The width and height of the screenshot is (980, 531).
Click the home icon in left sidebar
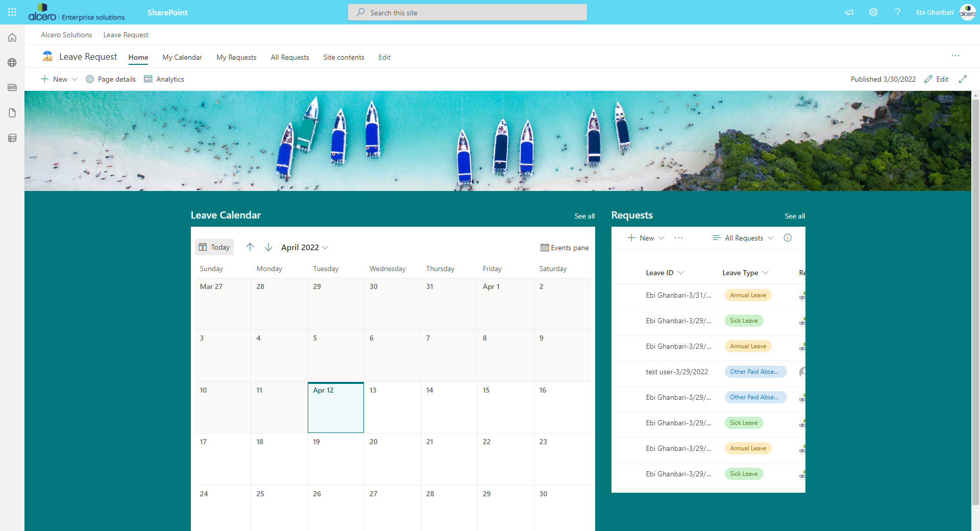point(12,38)
